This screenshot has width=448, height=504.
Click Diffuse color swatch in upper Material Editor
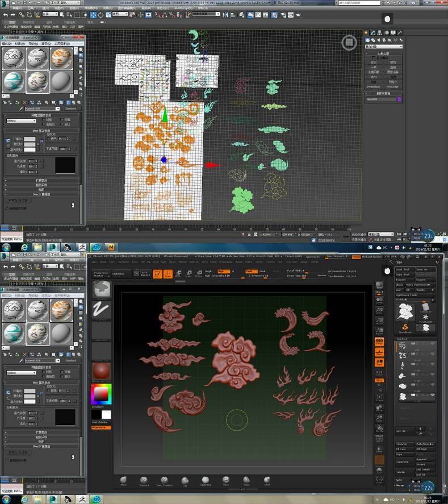click(30, 144)
